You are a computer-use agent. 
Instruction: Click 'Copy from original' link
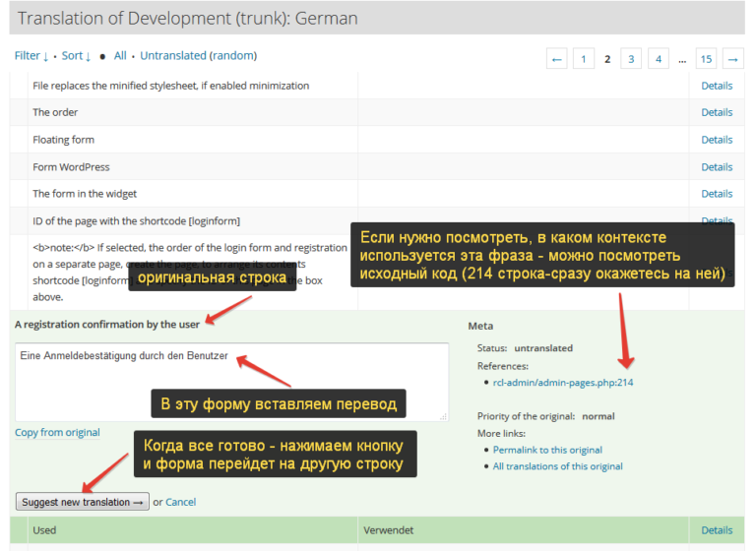pyautogui.click(x=57, y=433)
